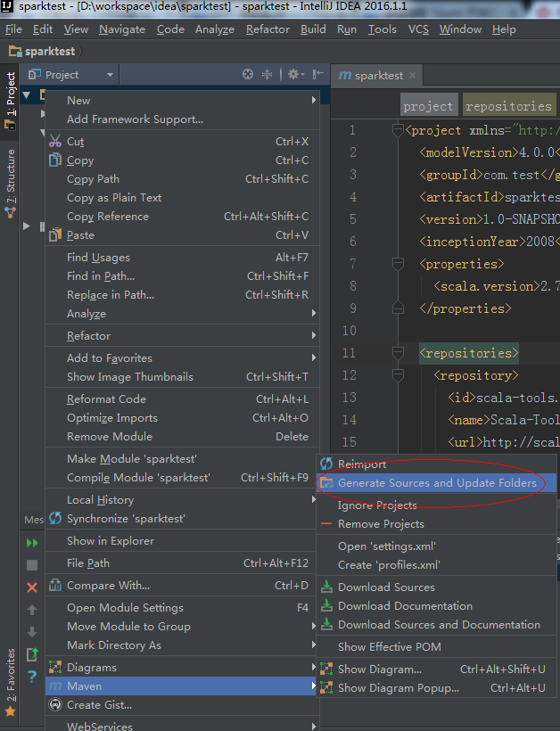
Task: Click the Show Diagram icon
Action: [x=326, y=669]
